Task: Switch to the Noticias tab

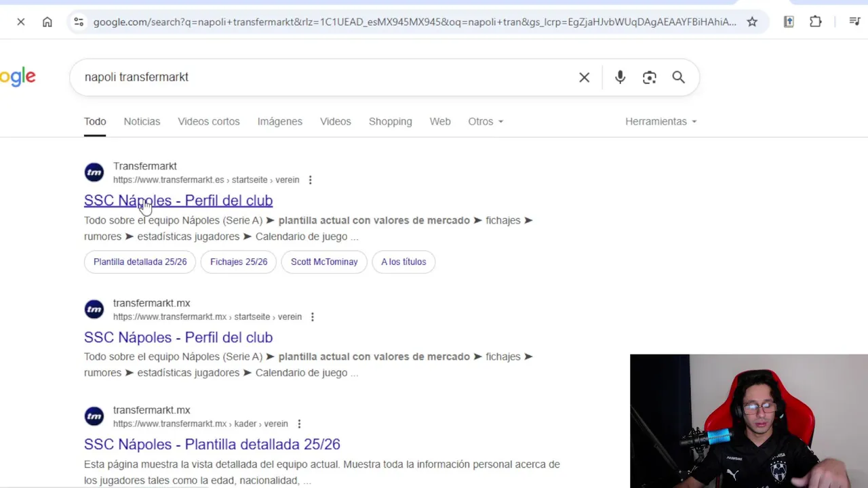Action: (142, 121)
